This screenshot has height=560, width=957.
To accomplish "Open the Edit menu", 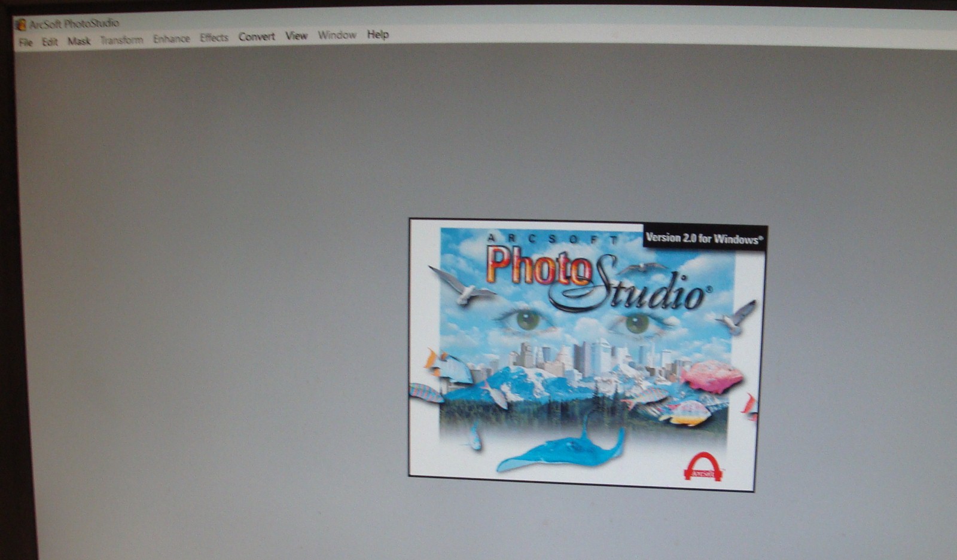I will pyautogui.click(x=50, y=42).
